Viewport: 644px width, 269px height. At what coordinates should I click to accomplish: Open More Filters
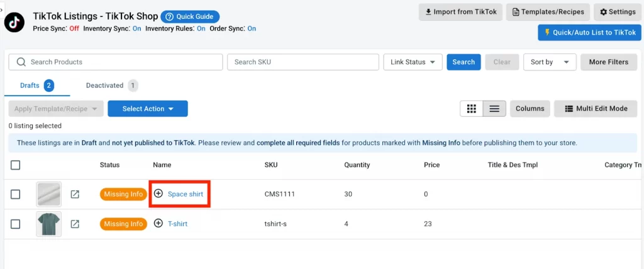pyautogui.click(x=609, y=62)
